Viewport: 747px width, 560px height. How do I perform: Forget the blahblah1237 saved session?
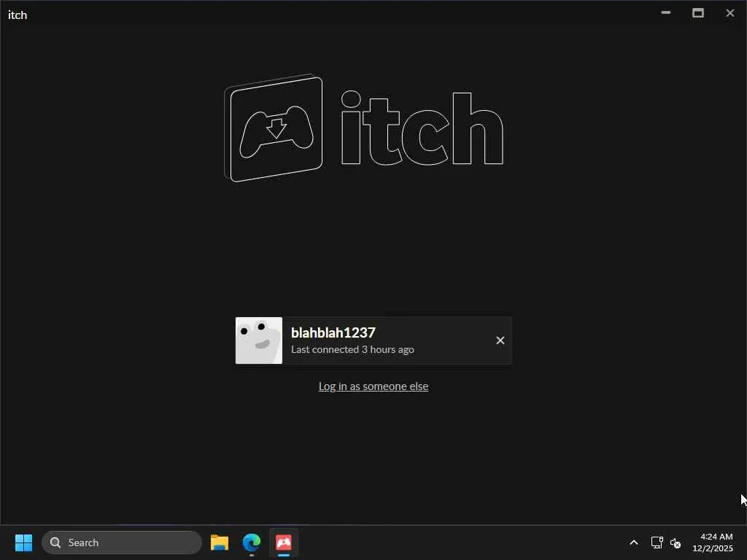click(500, 341)
